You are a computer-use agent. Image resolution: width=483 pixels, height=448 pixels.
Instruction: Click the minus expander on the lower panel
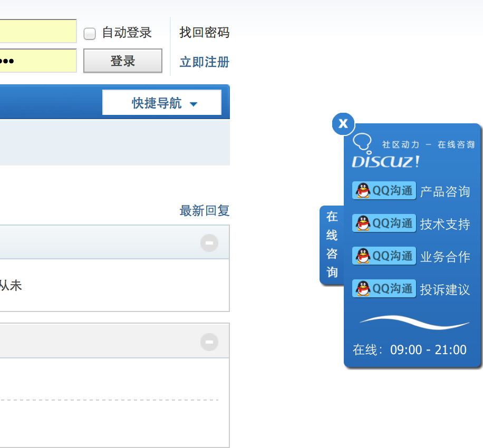(210, 342)
